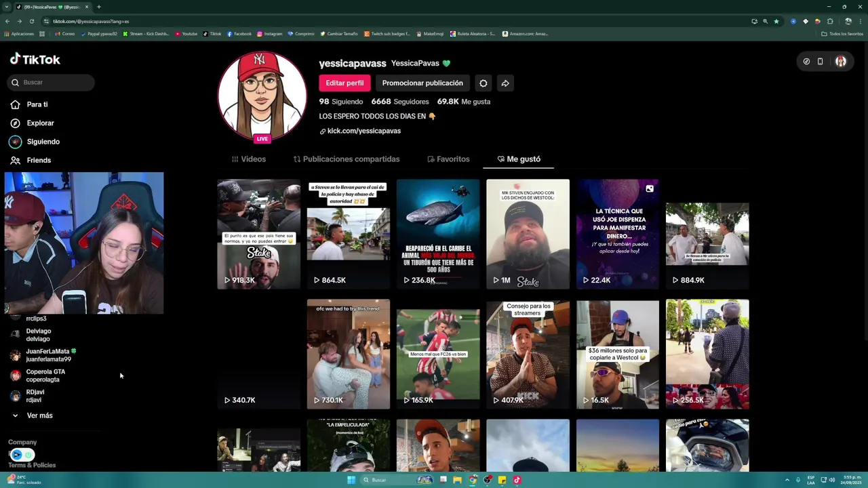Click the YessicaPavas profile picture
Image resolution: width=868 pixels, height=488 pixels.
tap(262, 96)
